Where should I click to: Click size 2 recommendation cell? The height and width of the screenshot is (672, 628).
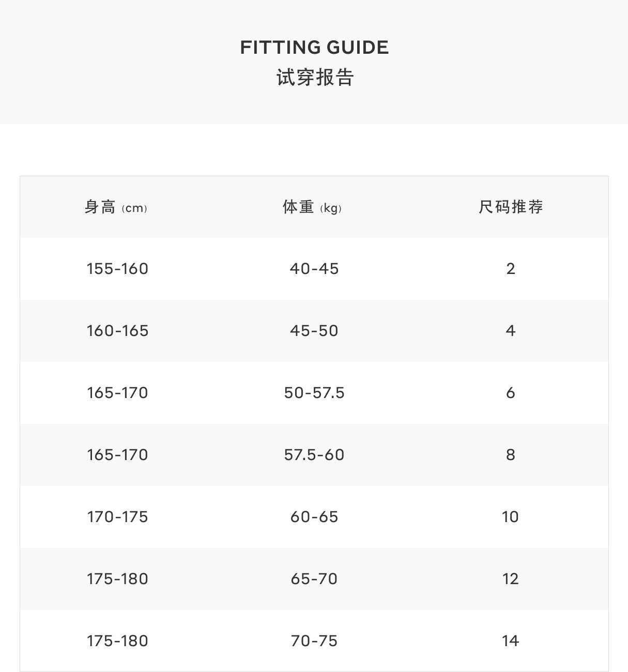tap(510, 269)
